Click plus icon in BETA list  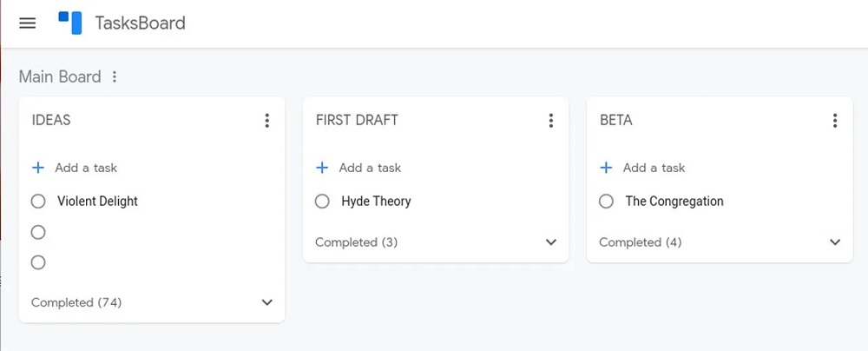pos(606,168)
